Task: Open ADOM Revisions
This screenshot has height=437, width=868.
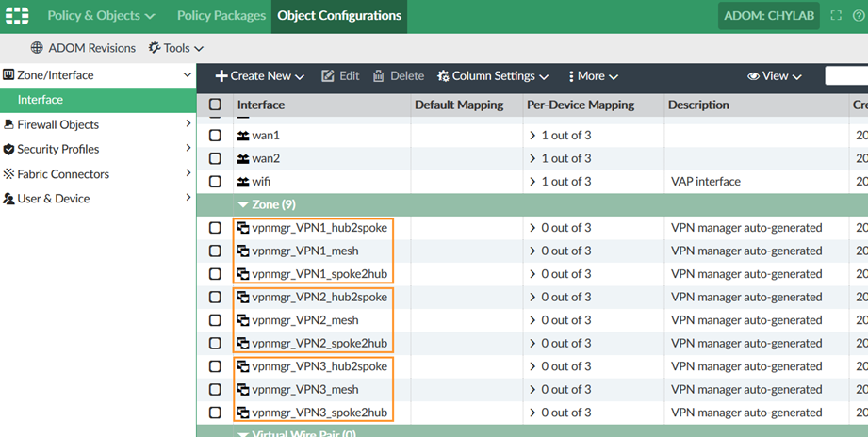Action: click(x=83, y=48)
